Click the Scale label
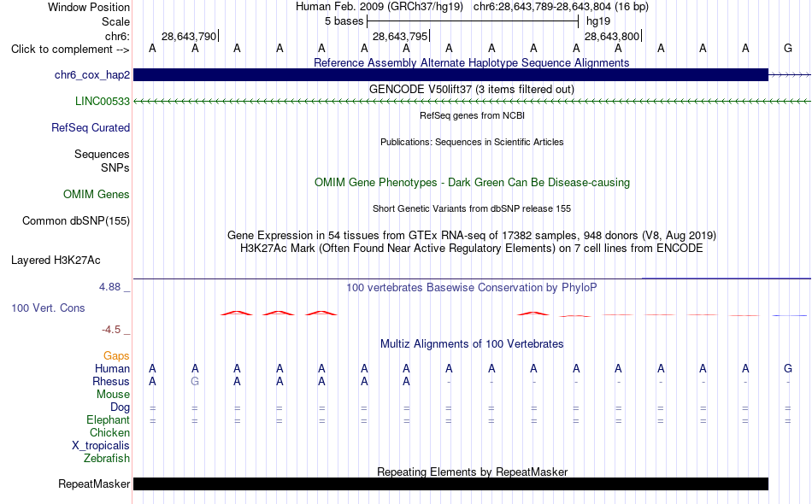The height and width of the screenshot is (504, 812). 115,21
